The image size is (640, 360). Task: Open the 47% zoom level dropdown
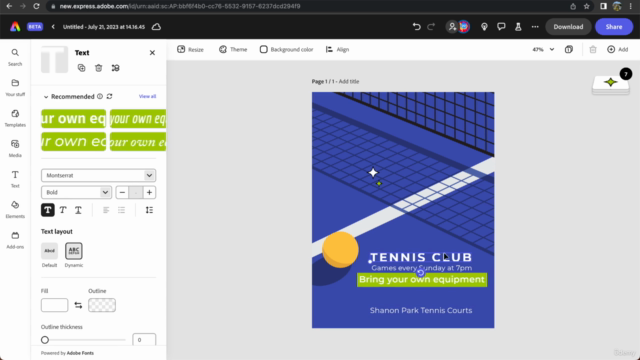(x=543, y=49)
